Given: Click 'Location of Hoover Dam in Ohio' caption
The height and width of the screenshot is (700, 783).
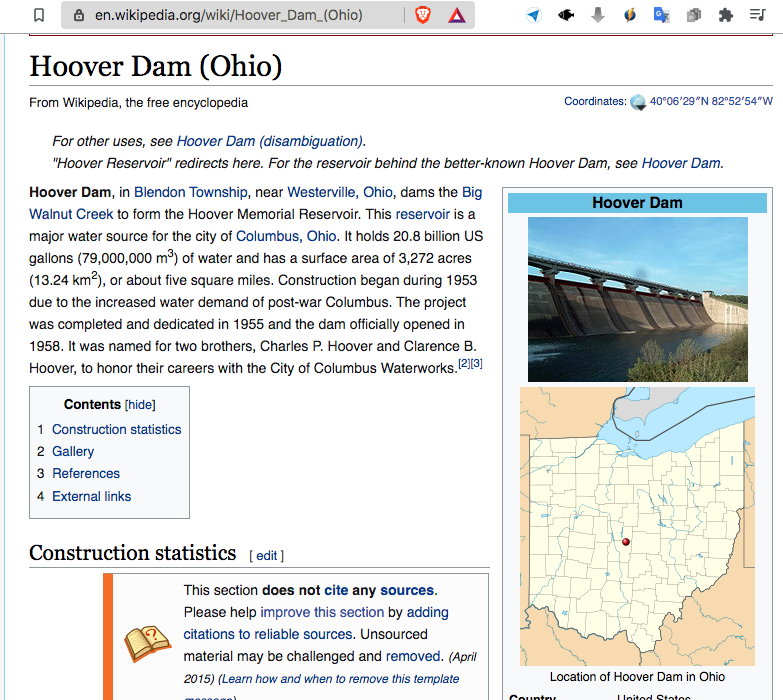Looking at the screenshot, I should pyautogui.click(x=637, y=677).
